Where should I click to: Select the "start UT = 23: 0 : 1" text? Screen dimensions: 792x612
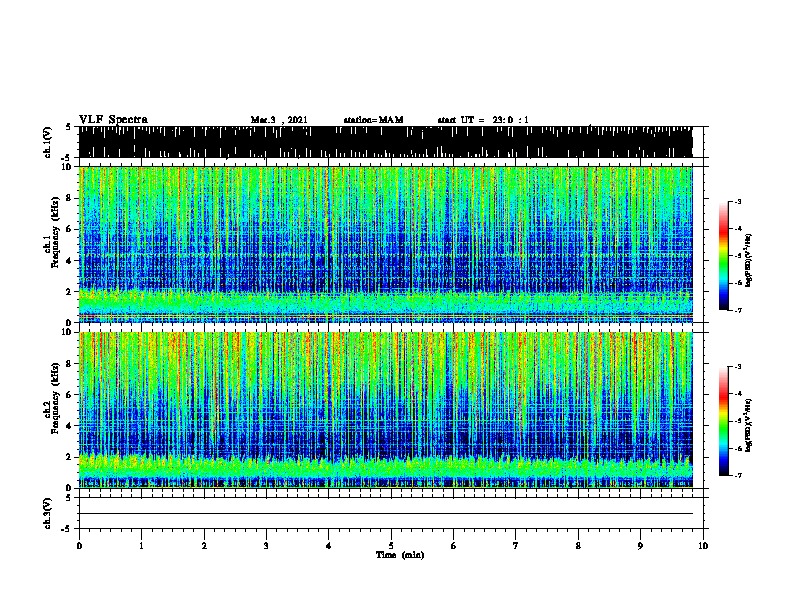tap(483, 120)
